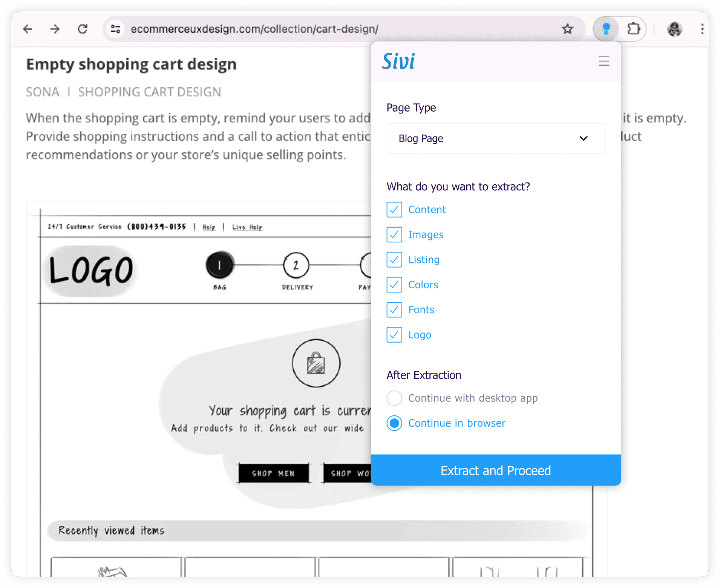Open the Extensions puzzle icon
720x588 pixels.
[x=634, y=29]
